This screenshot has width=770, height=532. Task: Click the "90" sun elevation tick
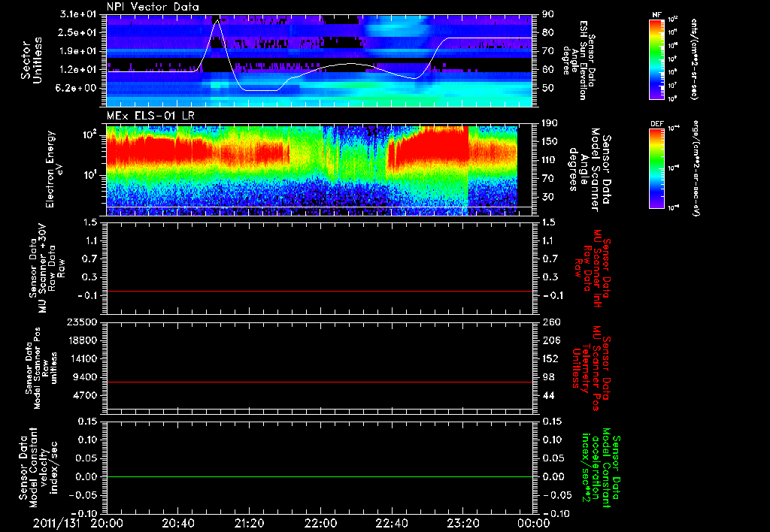coord(548,14)
